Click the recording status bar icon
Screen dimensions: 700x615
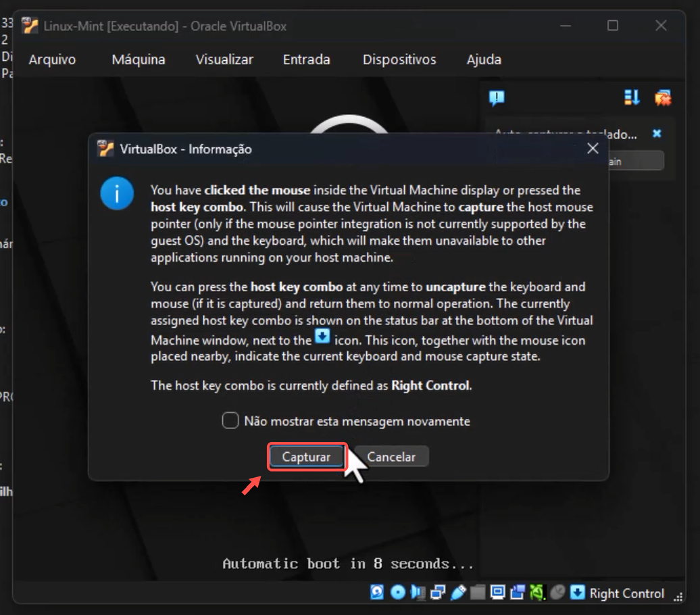(518, 592)
